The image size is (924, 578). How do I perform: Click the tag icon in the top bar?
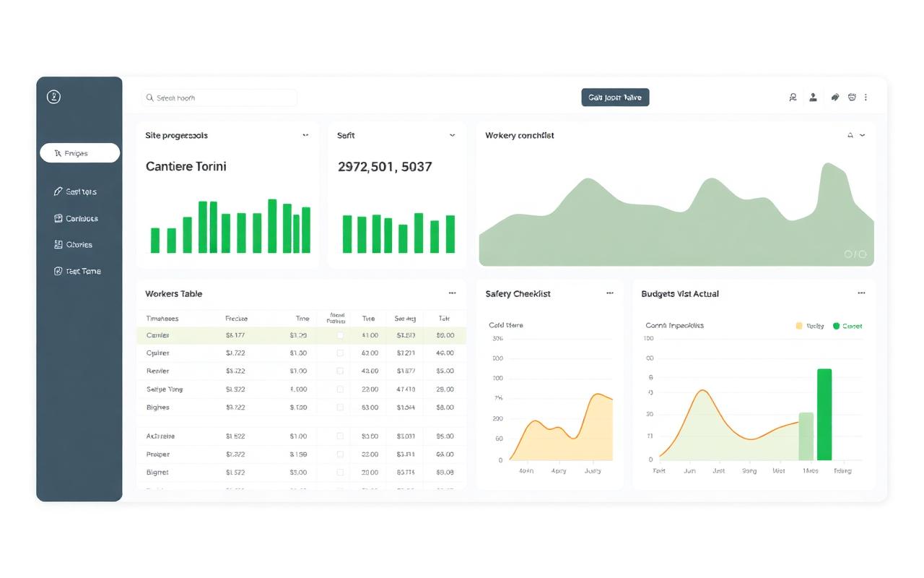835,97
